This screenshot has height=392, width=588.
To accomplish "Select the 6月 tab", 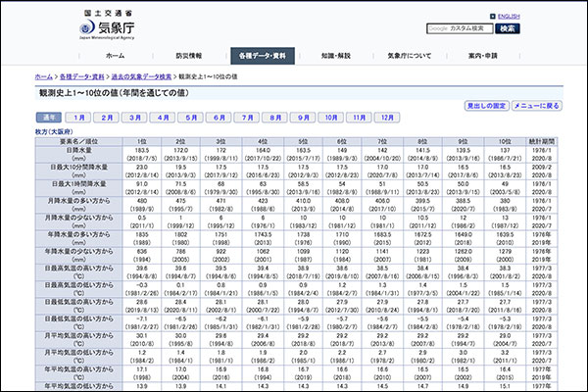I will [x=220, y=118].
